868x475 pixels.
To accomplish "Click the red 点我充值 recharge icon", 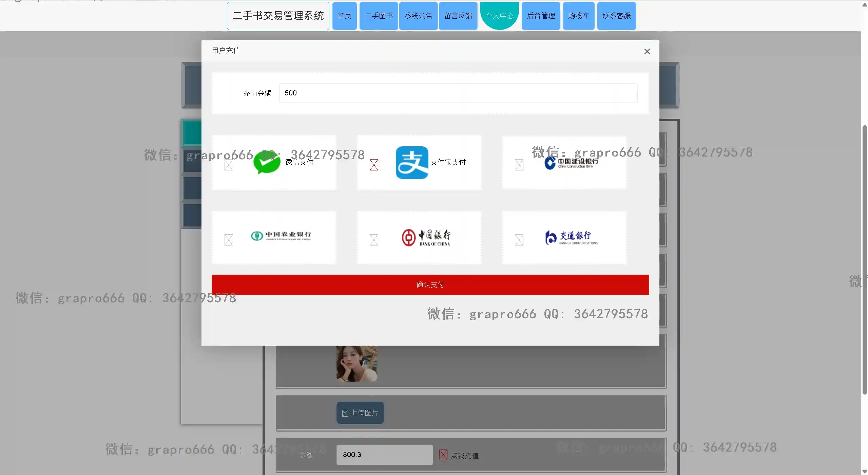I will (x=443, y=454).
